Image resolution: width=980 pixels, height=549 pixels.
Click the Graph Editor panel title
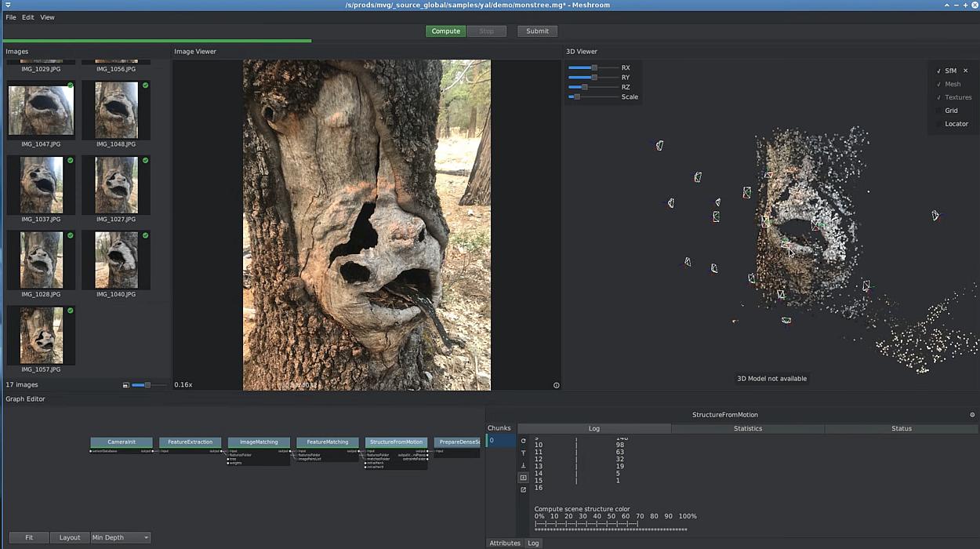point(26,399)
